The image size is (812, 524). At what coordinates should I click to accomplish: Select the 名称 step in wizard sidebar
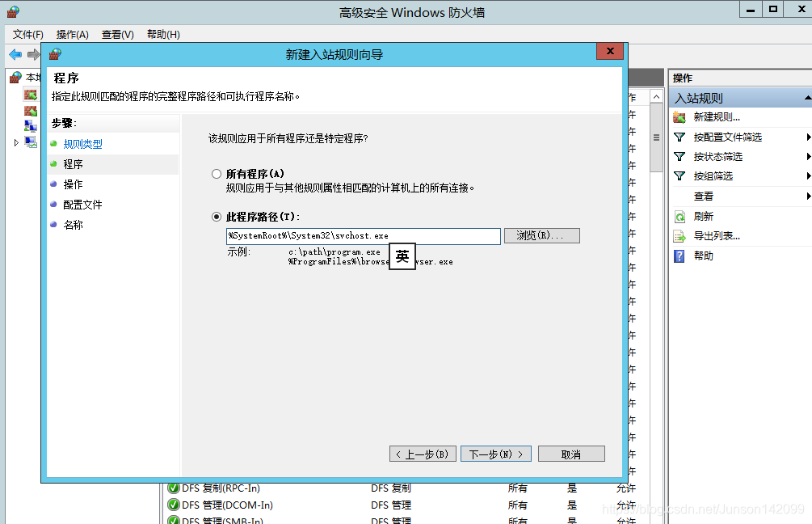click(x=73, y=225)
